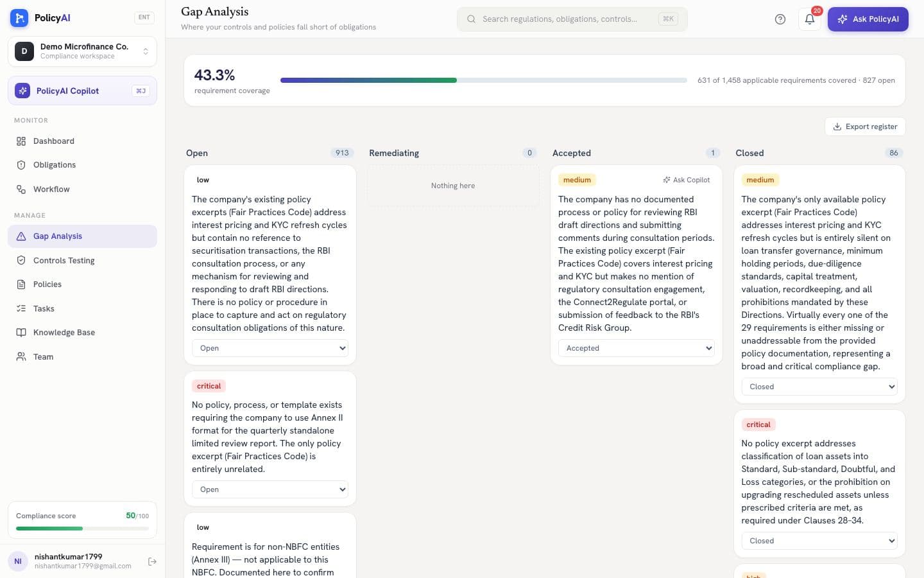Image resolution: width=924 pixels, height=578 pixels.
Task: Open Closed status dropdown on loan transfer governance card
Action: click(819, 387)
